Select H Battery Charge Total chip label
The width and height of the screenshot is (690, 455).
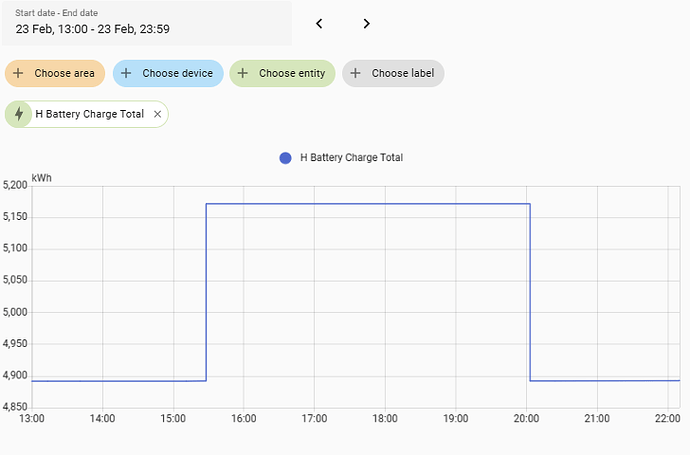point(89,114)
